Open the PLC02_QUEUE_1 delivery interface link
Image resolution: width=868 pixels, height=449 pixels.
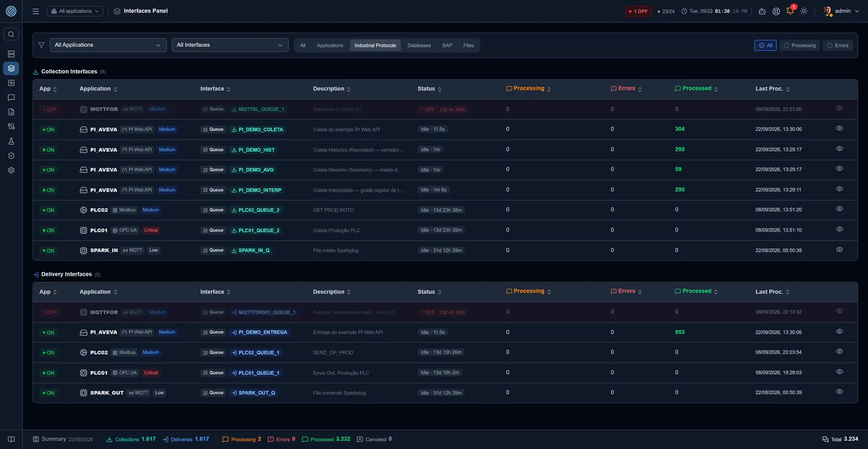(x=256, y=352)
